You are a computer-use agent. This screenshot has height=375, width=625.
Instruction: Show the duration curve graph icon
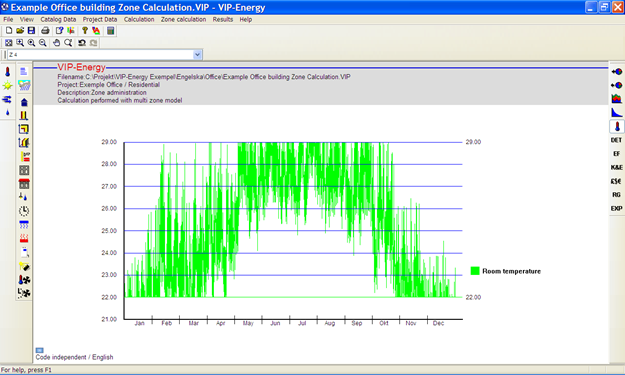(617, 113)
